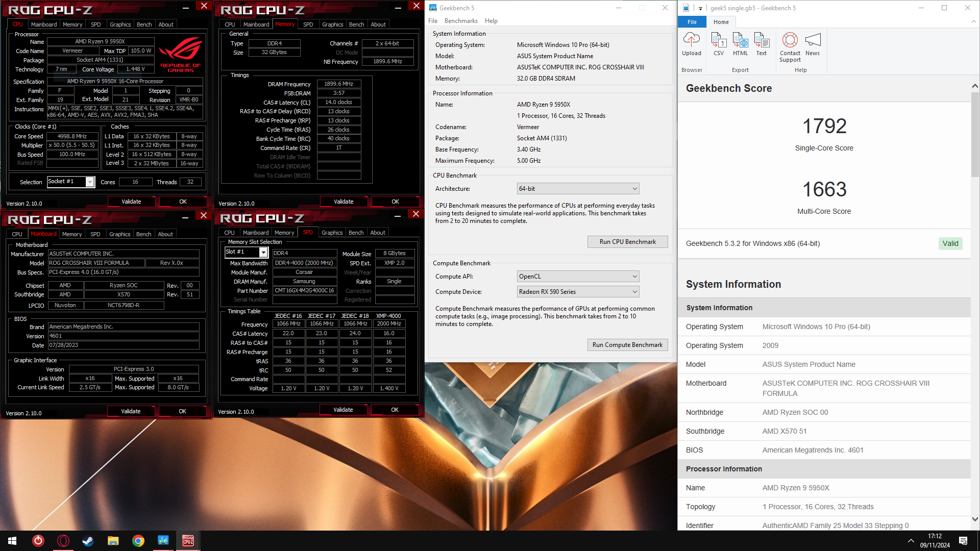Click red power icon on taskbar
Screen dimensions: 980x551
click(x=38, y=541)
